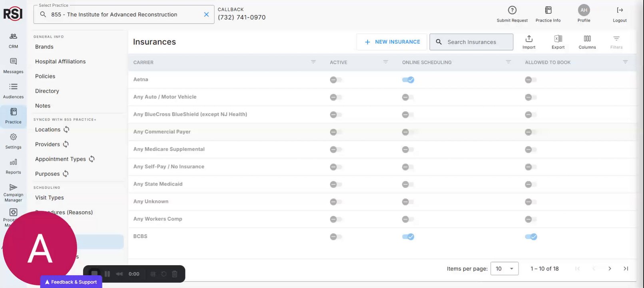The image size is (644, 288).
Task: Enable Any State Medicaid allowed to book
Action: 531,184
